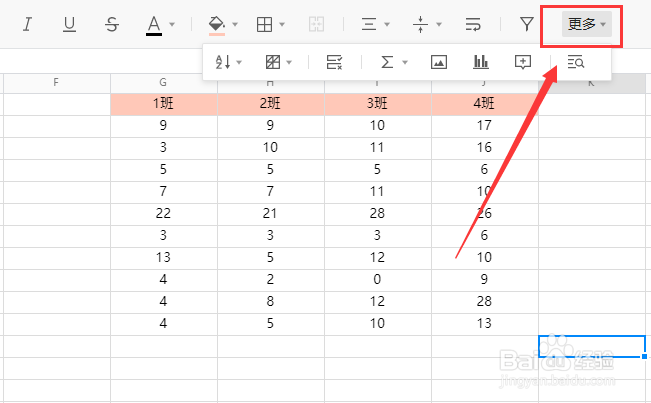Image resolution: width=651 pixels, height=403 pixels.
Task: Toggle underline formatting
Action: click(69, 24)
